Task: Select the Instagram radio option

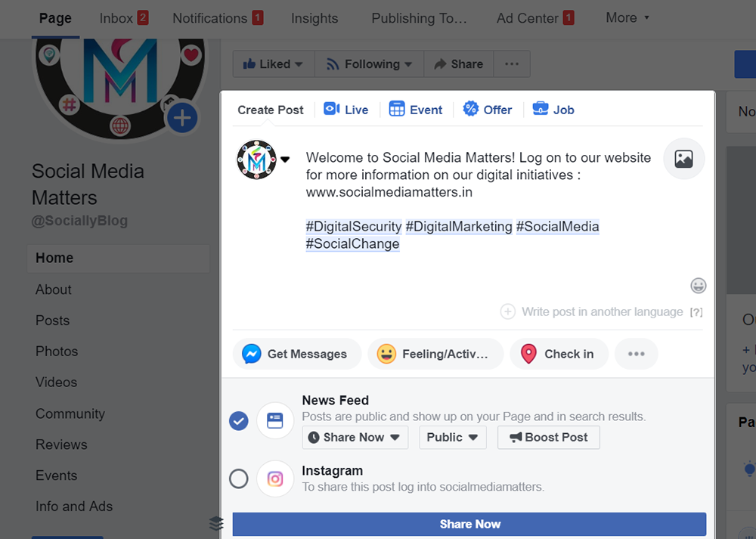Action: (x=239, y=479)
